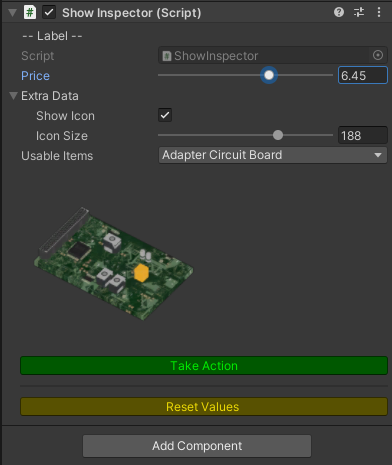Collapse the Show Inspector component foldout
392x465 pixels.
[12, 13]
